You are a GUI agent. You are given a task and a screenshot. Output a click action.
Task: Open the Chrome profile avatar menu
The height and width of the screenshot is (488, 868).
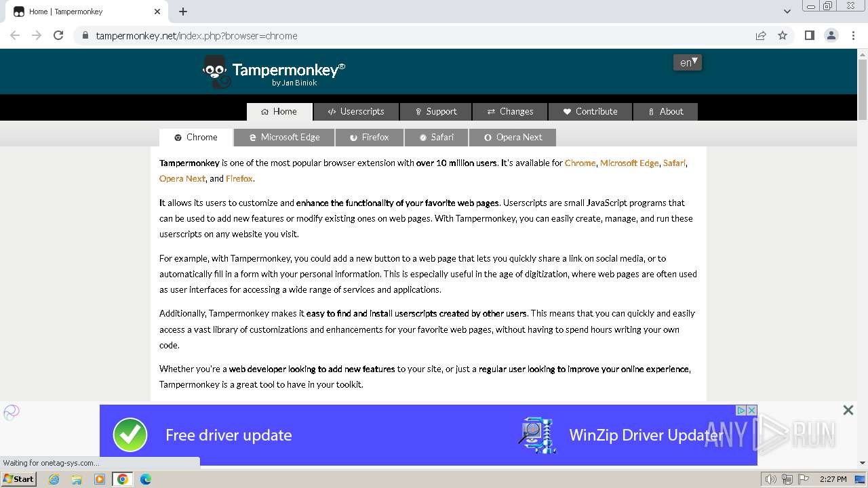(x=831, y=35)
